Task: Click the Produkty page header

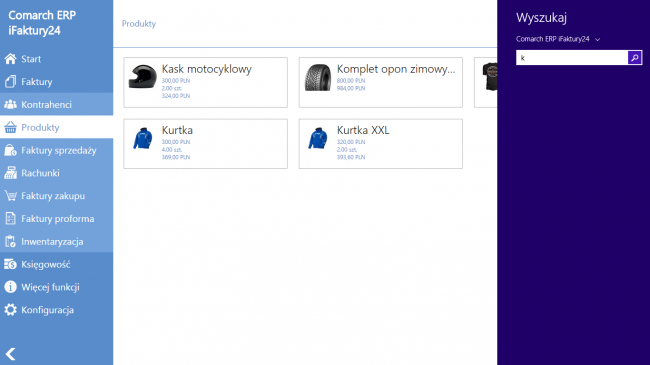Action: 139,24
